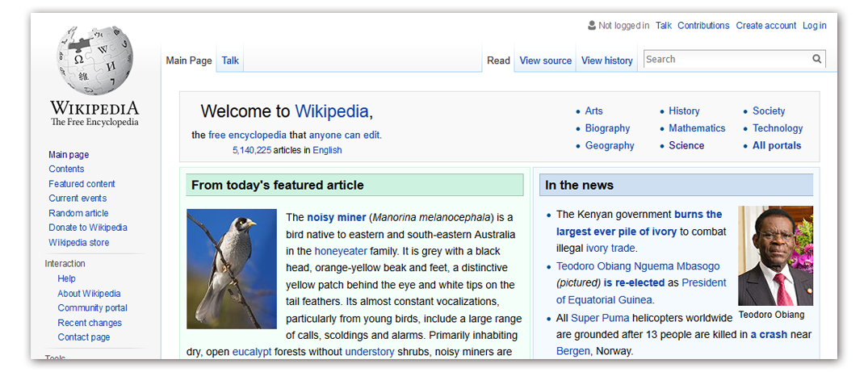Visit the Wikipedia store link

[x=78, y=242]
